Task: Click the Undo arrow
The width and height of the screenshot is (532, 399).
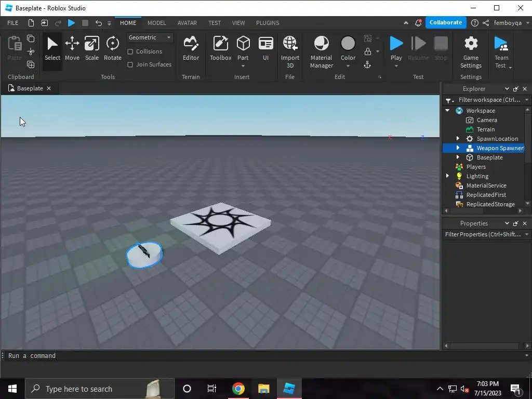Action: pos(98,23)
